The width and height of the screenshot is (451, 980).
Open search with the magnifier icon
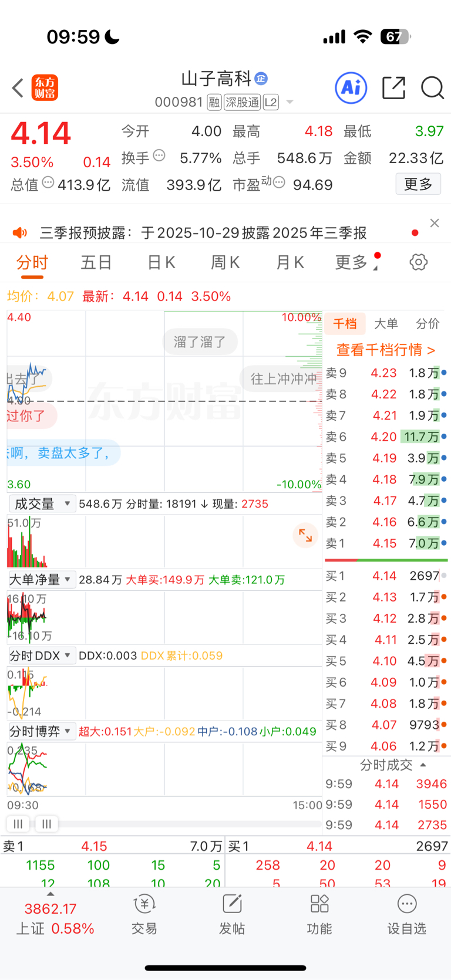(432, 88)
